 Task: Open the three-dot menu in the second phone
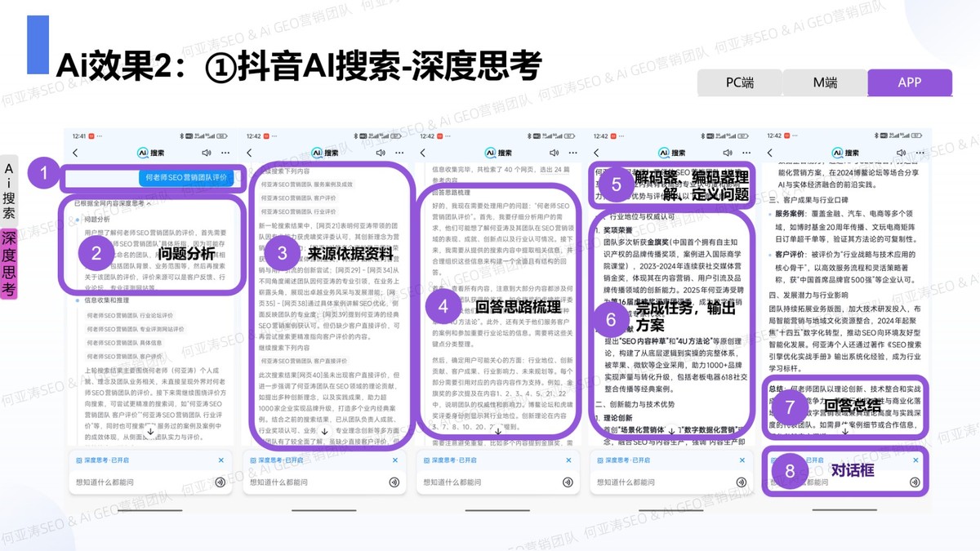[399, 153]
